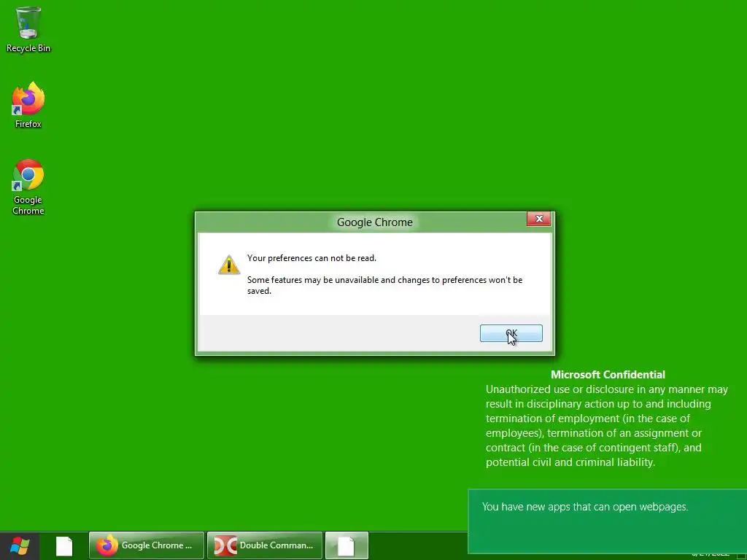Image resolution: width=747 pixels, height=560 pixels.
Task: Select the Firefox desktop shortcut
Action: click(28, 105)
